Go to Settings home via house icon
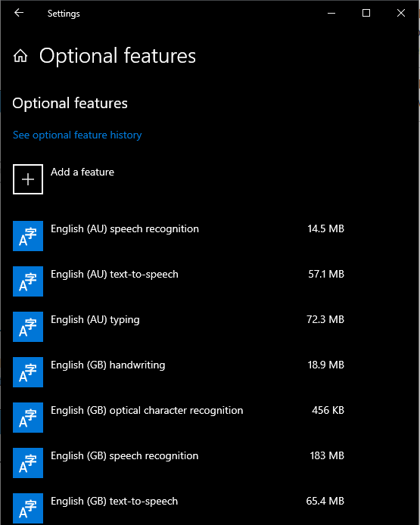Image resolution: width=420 pixels, height=525 pixels. [20, 56]
